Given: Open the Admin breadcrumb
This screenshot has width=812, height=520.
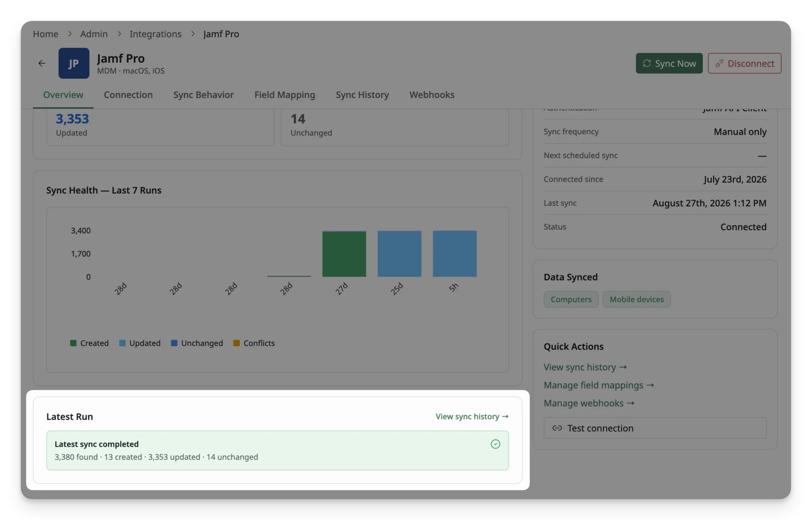Looking at the screenshot, I should point(94,34).
